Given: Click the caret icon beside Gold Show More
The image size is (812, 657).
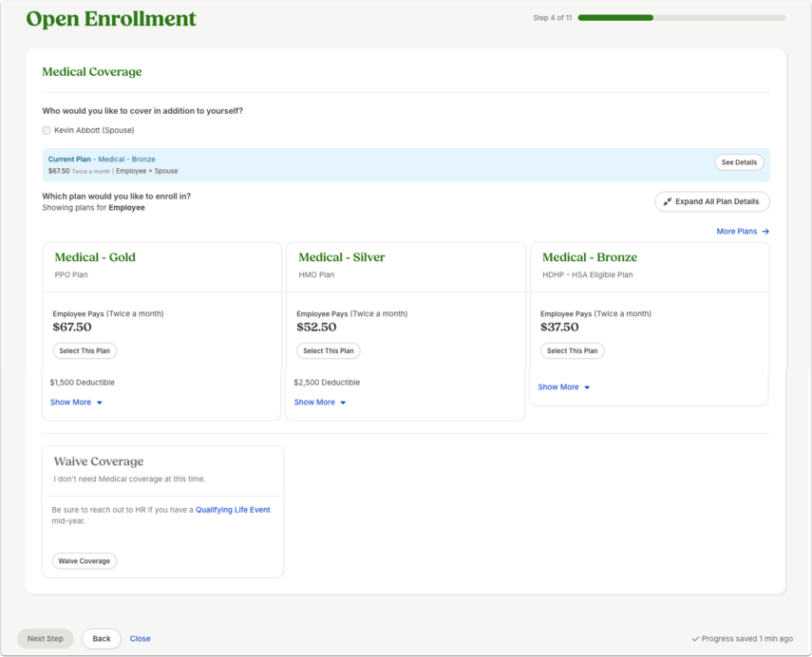Looking at the screenshot, I should (100, 403).
